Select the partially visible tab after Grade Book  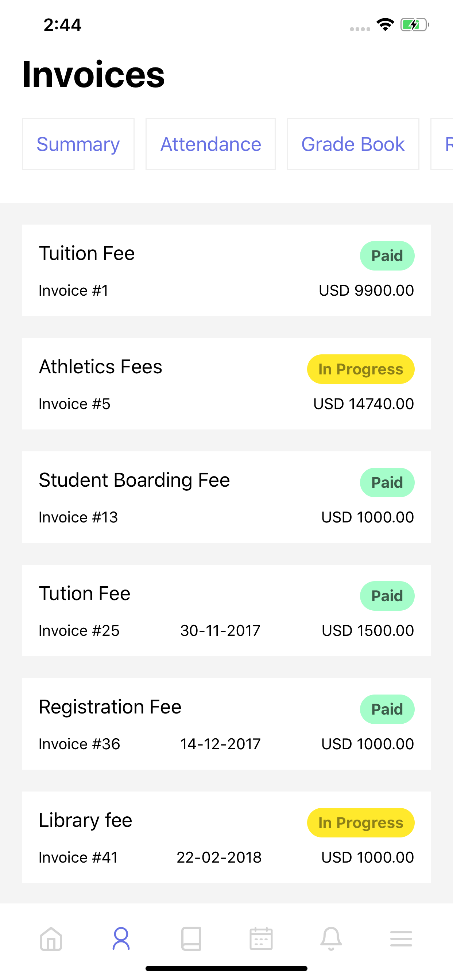[442, 144]
